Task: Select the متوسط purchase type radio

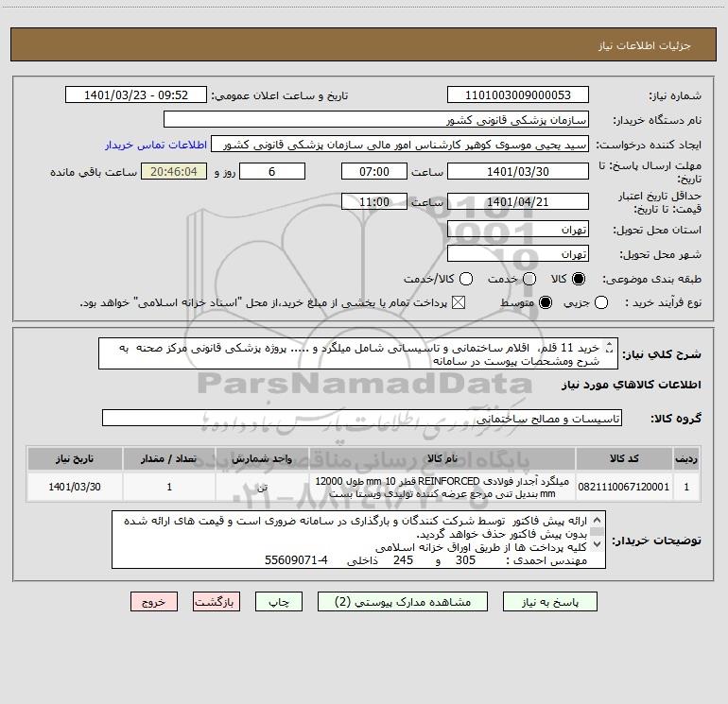Action: [546, 302]
